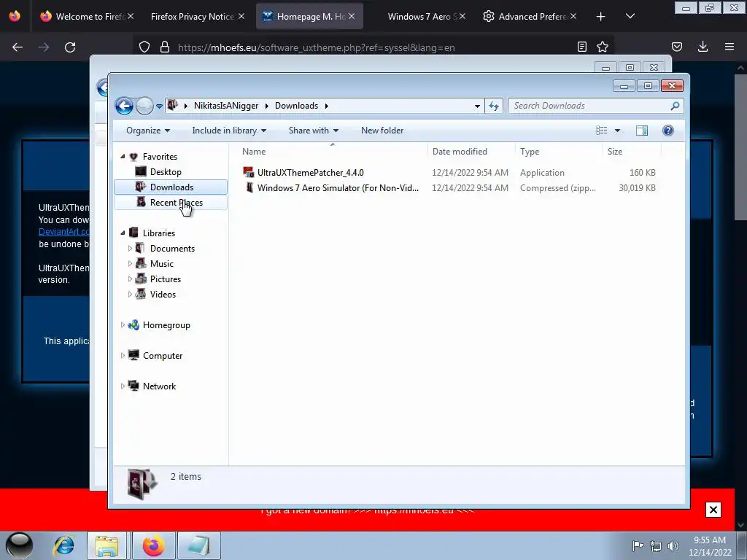Screen dimensions: 747x560
Task: Bookmark this page with the star
Action: pyautogui.click(x=603, y=47)
